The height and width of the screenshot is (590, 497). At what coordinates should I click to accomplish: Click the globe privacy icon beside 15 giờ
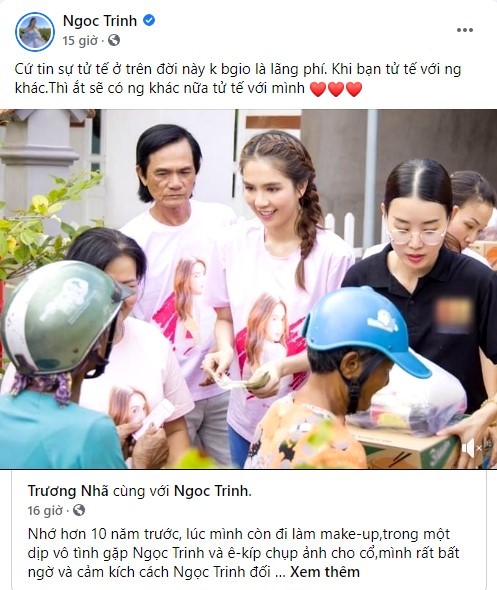tap(114, 40)
